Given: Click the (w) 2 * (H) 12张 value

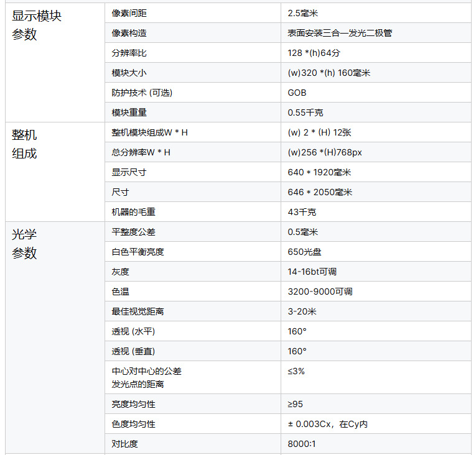Looking at the screenshot, I should point(319,132).
